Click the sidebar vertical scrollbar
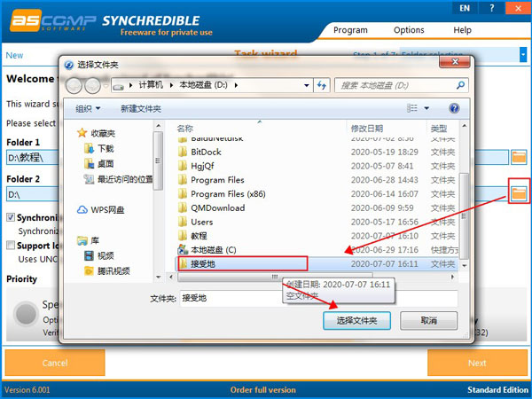The width and height of the screenshot is (532, 399). [158, 160]
